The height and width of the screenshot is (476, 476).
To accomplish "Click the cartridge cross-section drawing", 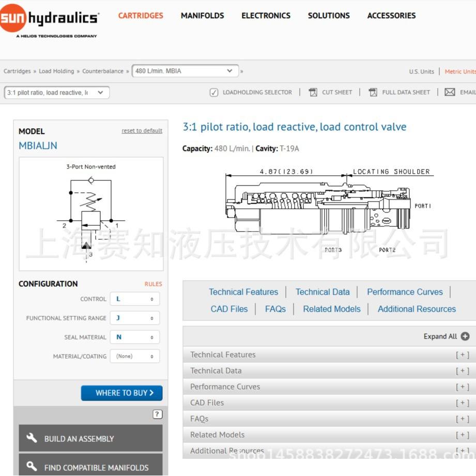I will (x=329, y=209).
